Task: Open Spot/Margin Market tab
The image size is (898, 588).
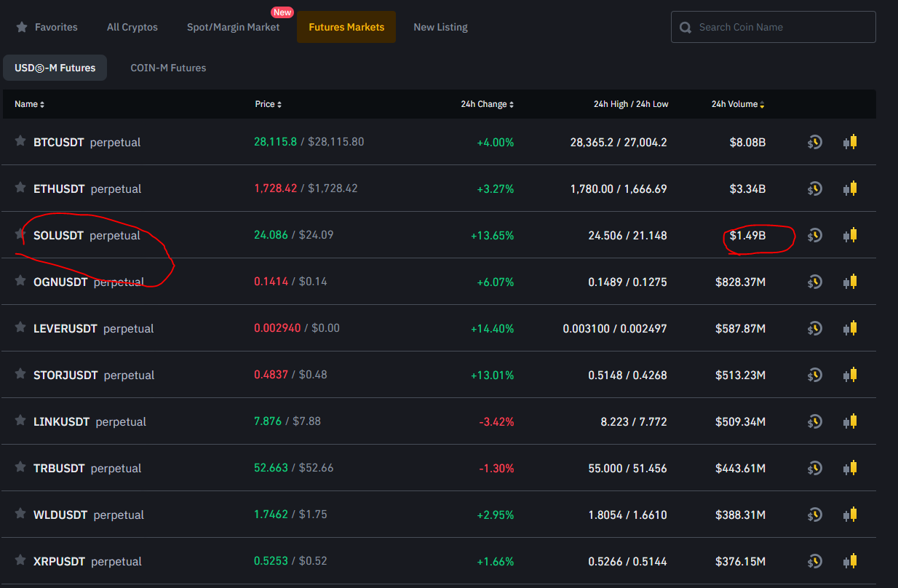Action: tap(233, 27)
